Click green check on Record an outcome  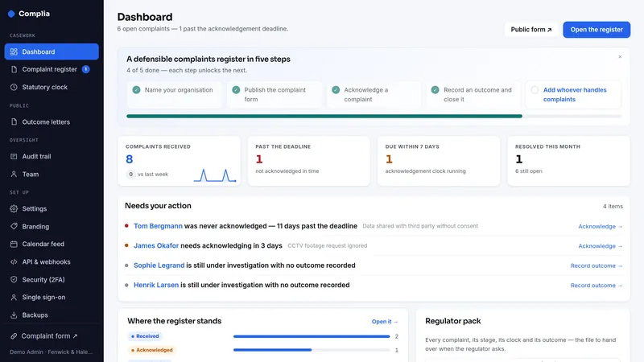pos(436,90)
